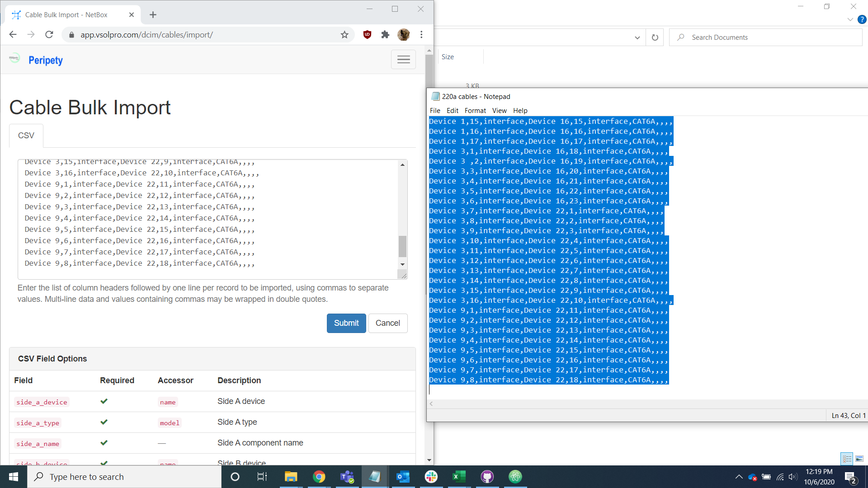Open File Explorer from taskbar
This screenshot has height=488, width=868.
[291, 477]
